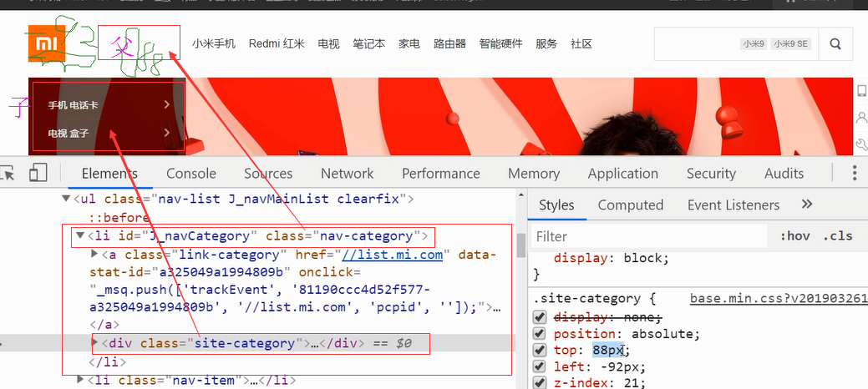Click the Elements panel vertical scrollbar

(x=520, y=245)
